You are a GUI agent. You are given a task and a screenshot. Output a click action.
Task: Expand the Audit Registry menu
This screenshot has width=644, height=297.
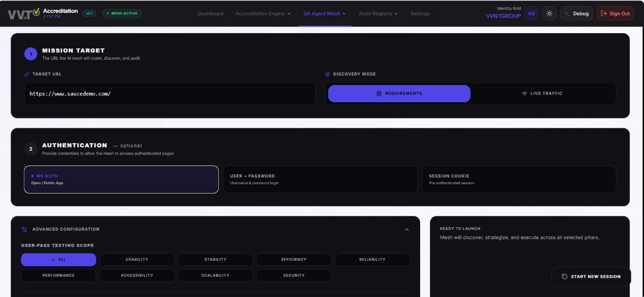pos(378,14)
